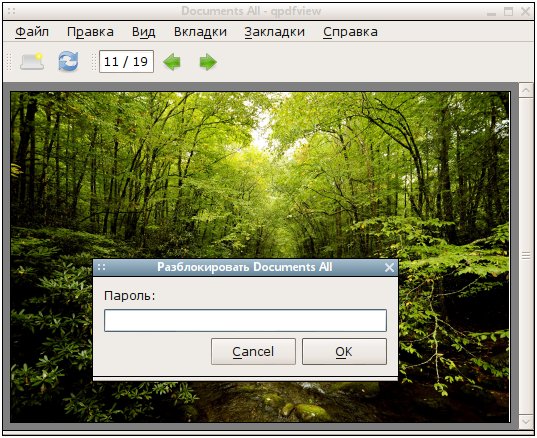Click the page number field 11 / 19
This screenshot has height=438, width=537.
126,62
